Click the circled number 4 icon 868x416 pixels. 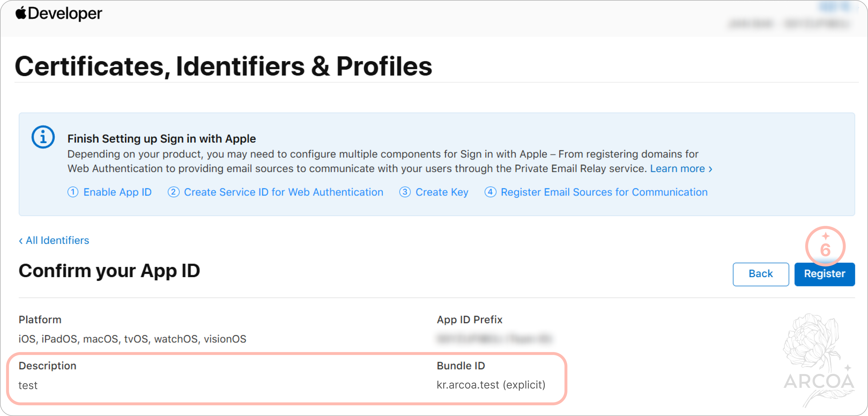tap(490, 192)
